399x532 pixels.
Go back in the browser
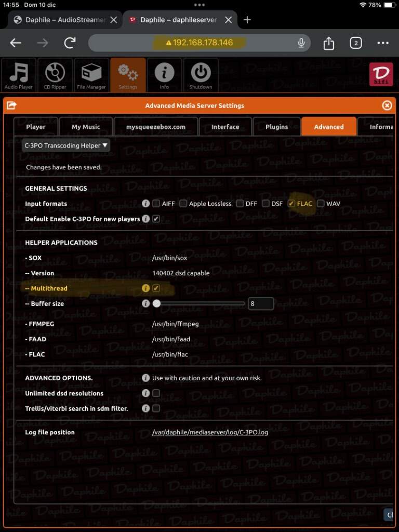tap(16, 43)
